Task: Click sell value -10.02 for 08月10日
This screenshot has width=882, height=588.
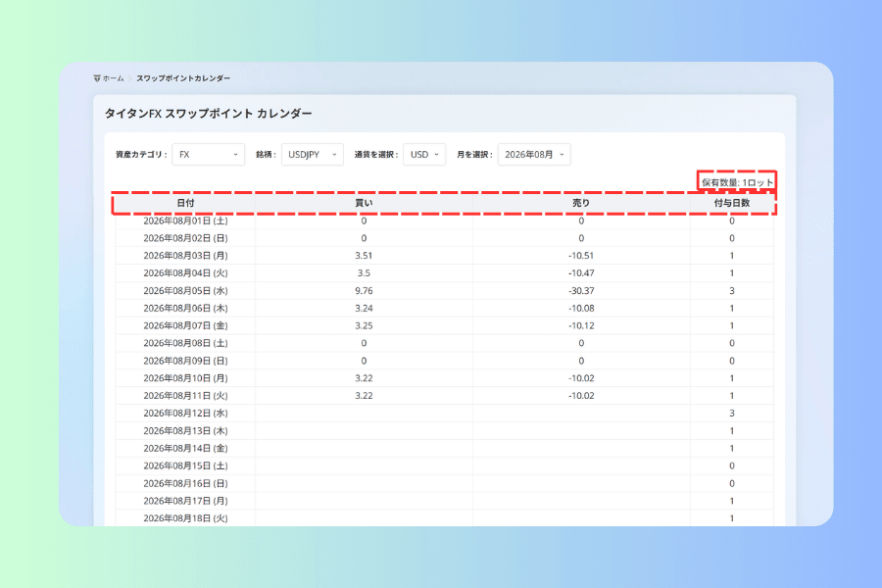Action: (581, 378)
